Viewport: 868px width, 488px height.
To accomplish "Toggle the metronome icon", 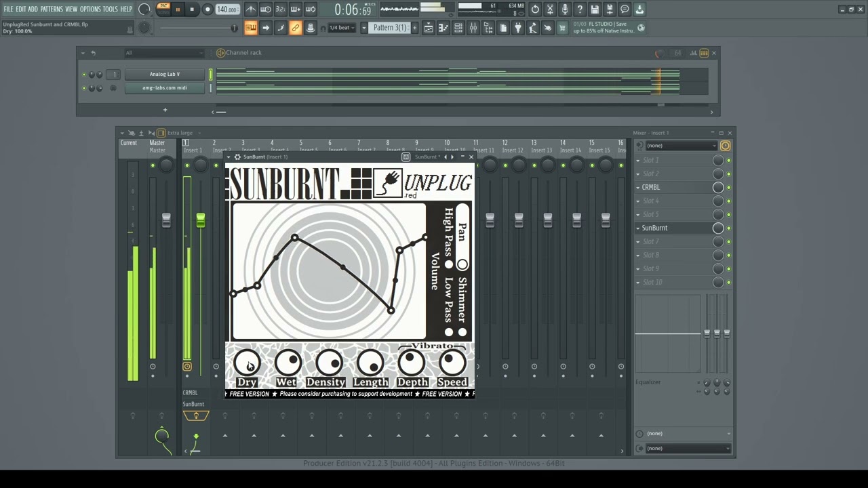I will point(251,9).
